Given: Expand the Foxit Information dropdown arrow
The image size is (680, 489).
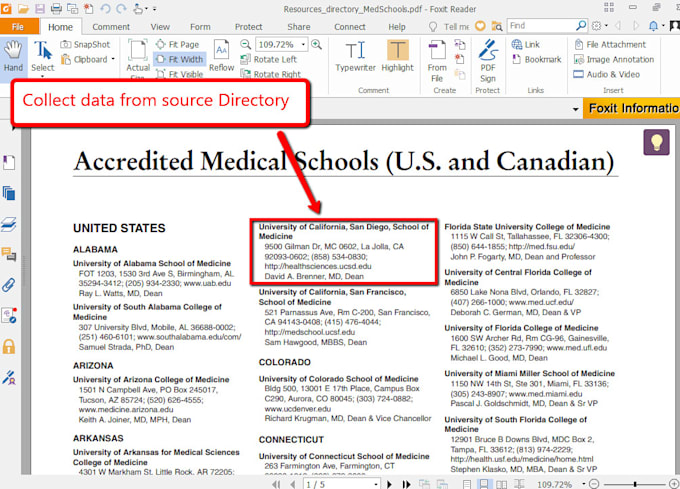Looking at the screenshot, I should tap(575, 109).
